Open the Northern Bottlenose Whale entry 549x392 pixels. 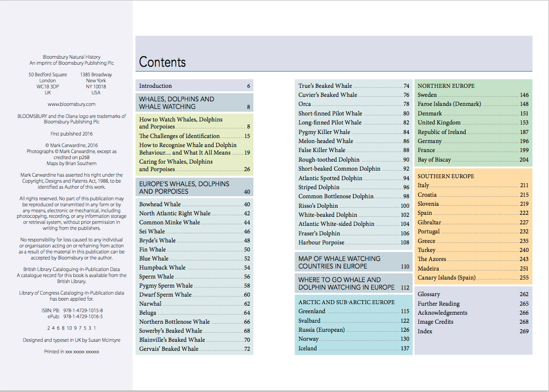pyautogui.click(x=194, y=322)
